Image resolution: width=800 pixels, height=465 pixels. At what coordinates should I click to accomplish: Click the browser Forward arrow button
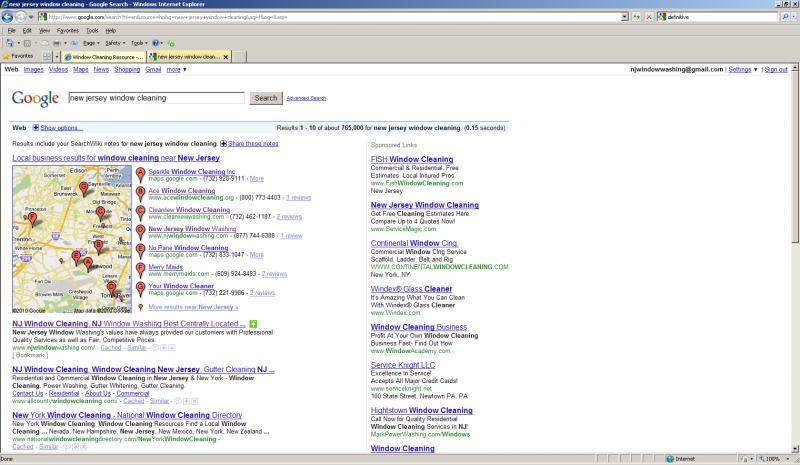tap(20, 17)
